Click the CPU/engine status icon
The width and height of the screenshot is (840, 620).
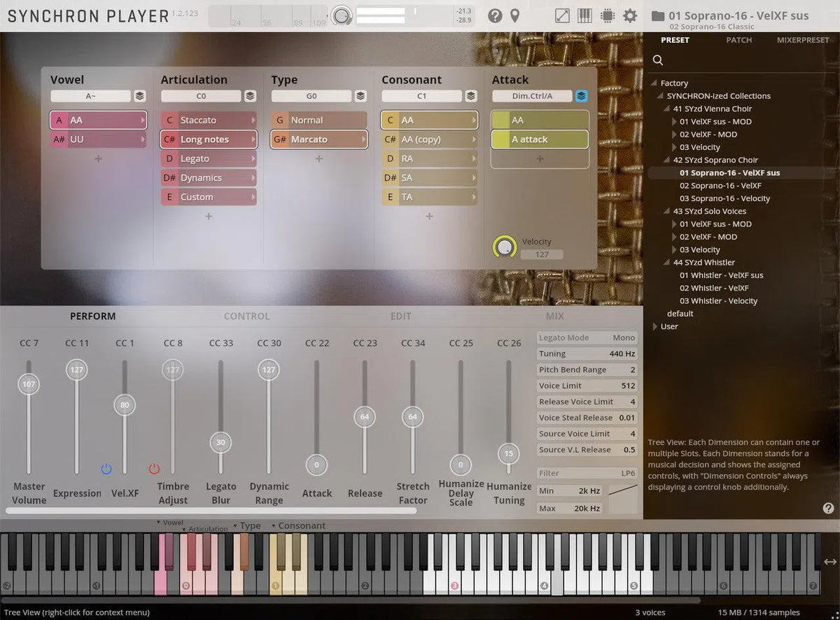coord(606,15)
